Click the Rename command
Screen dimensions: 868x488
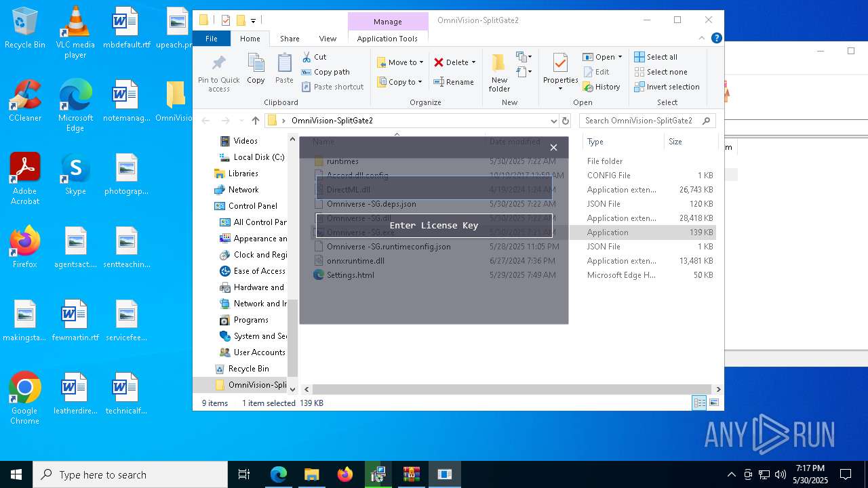click(x=454, y=82)
